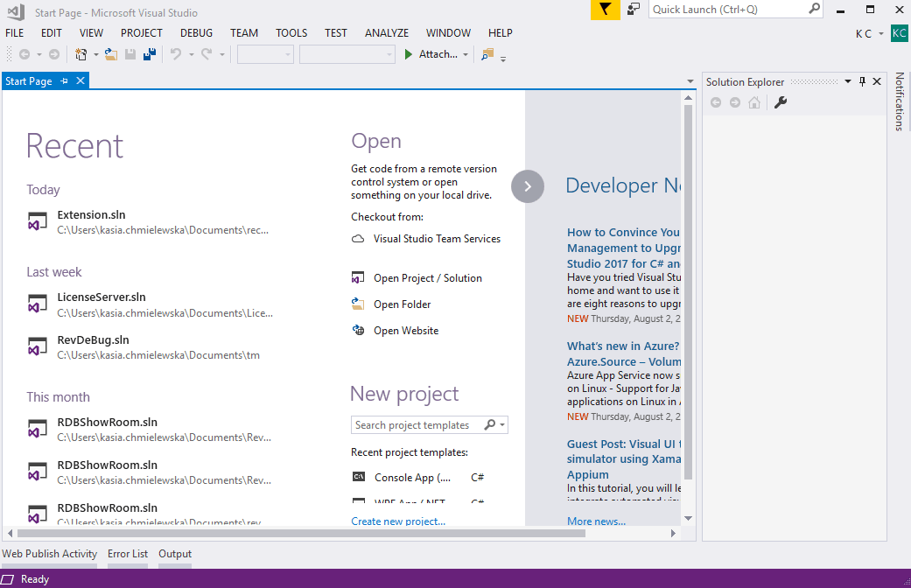911x588 pixels.
Task: Click the Save All toolbar icon
Action: pyautogui.click(x=150, y=54)
